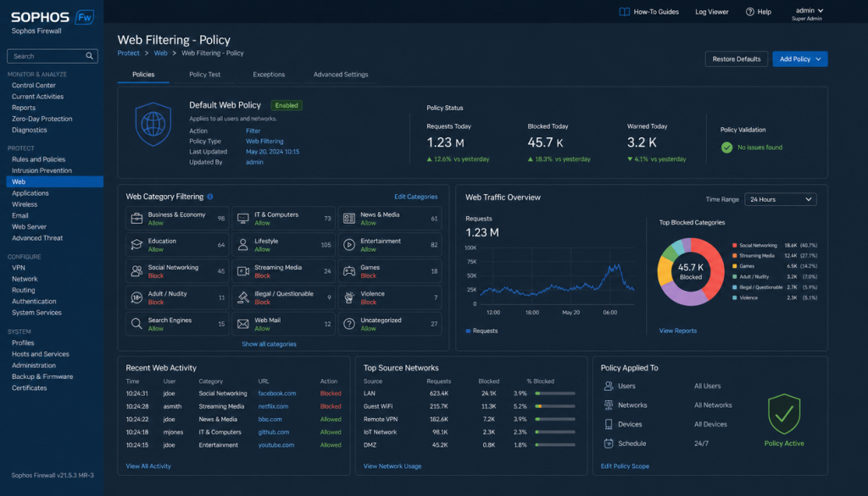Click the blue Requests chart legend marker

pos(468,331)
